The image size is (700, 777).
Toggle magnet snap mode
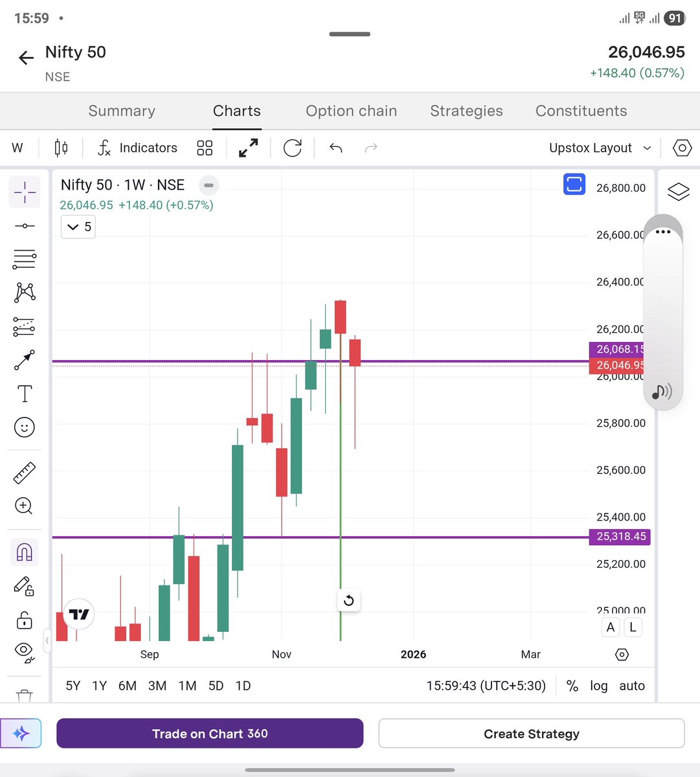pyautogui.click(x=25, y=552)
